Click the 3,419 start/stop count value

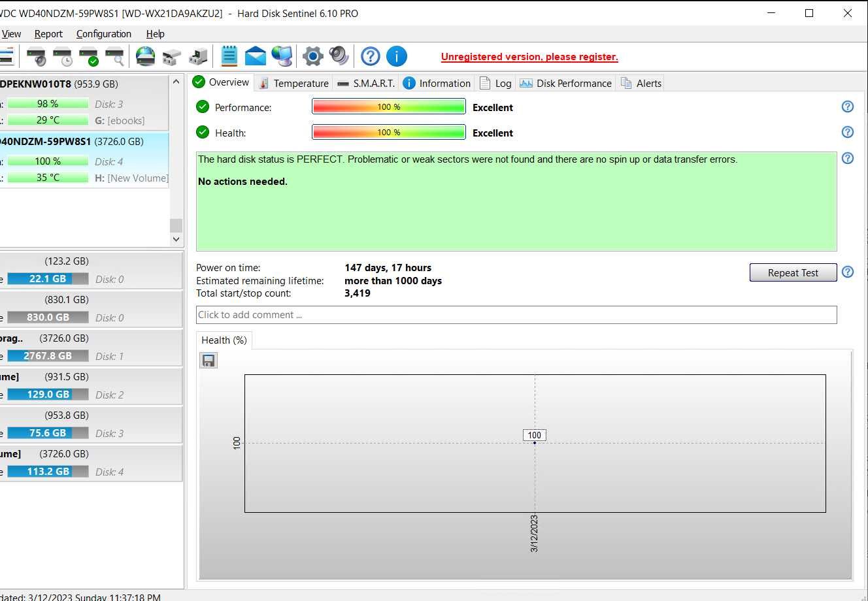point(358,293)
